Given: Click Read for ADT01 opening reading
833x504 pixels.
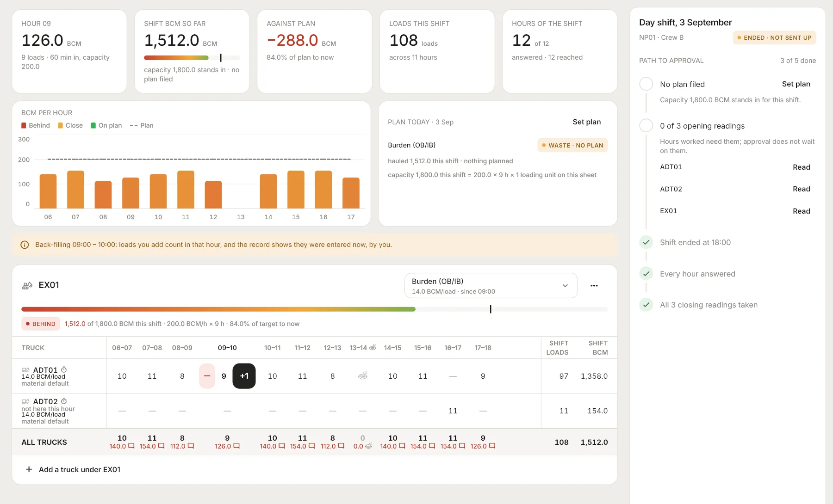Looking at the screenshot, I should tap(802, 167).
